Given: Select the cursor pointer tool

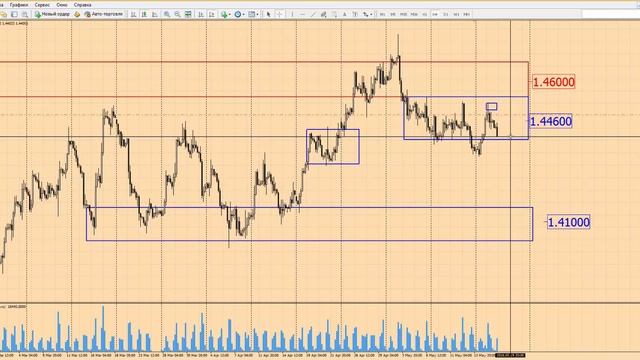Looking at the screenshot, I should tap(269, 14).
